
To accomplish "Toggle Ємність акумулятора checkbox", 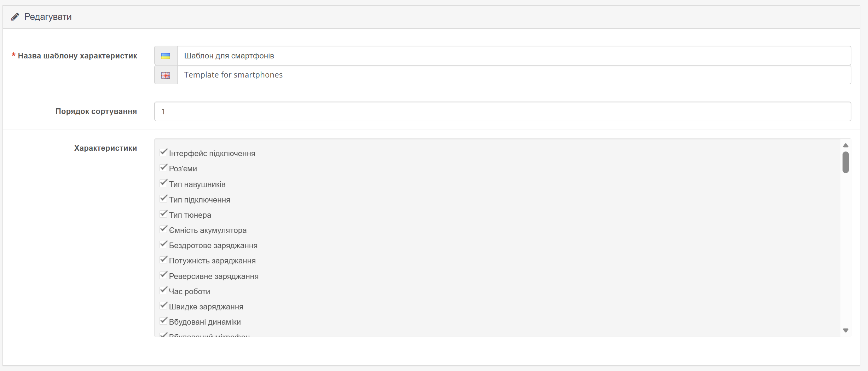I will [x=163, y=229].
